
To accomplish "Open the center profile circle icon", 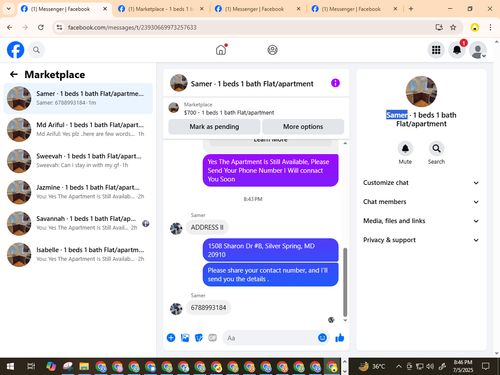I will point(272,50).
